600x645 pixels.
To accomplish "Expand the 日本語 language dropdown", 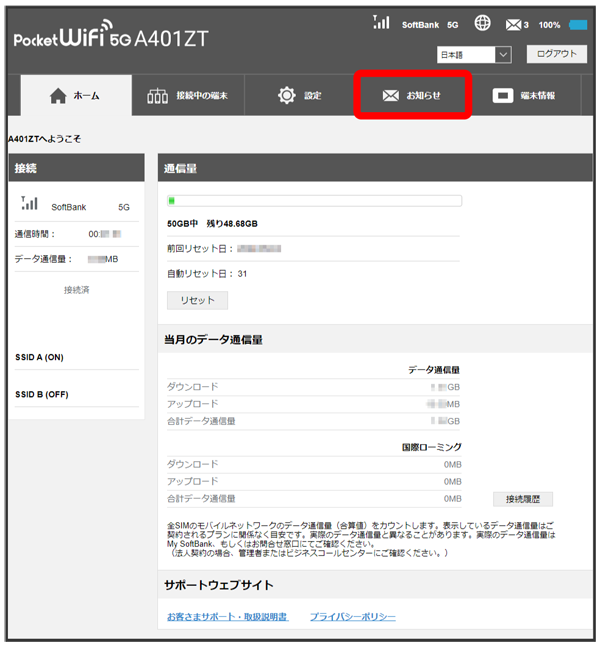I will pos(474,55).
